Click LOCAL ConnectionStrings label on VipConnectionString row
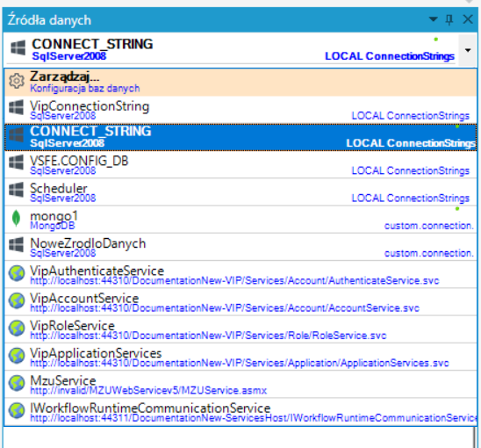Screen dimensions: 481x448 tap(411, 116)
